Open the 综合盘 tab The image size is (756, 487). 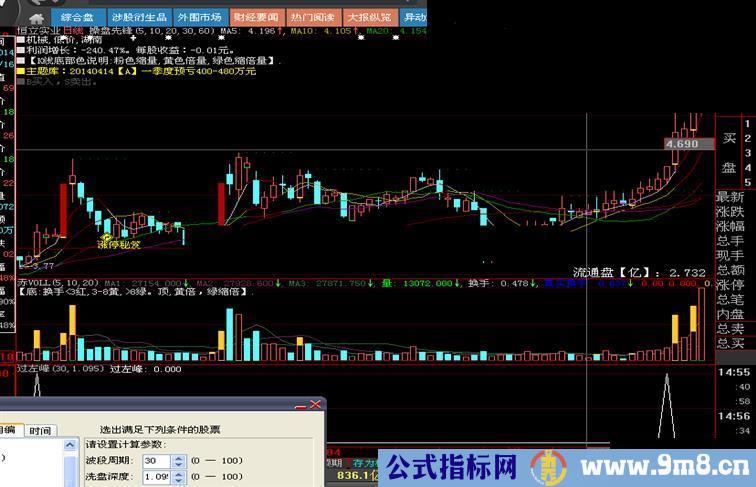pos(77,17)
